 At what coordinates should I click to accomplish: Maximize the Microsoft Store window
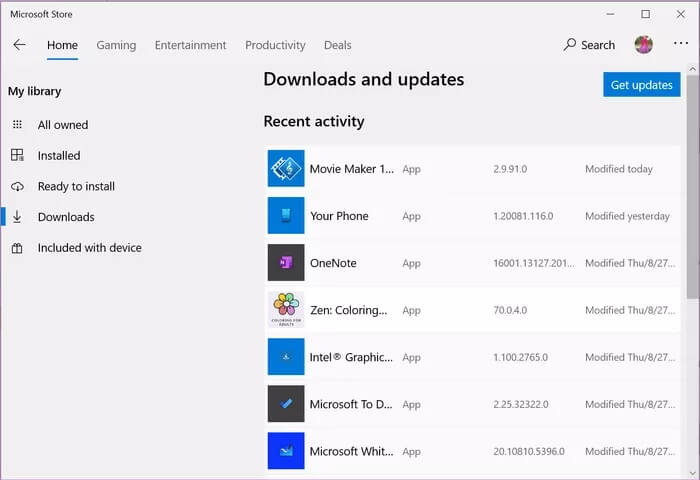tap(646, 14)
